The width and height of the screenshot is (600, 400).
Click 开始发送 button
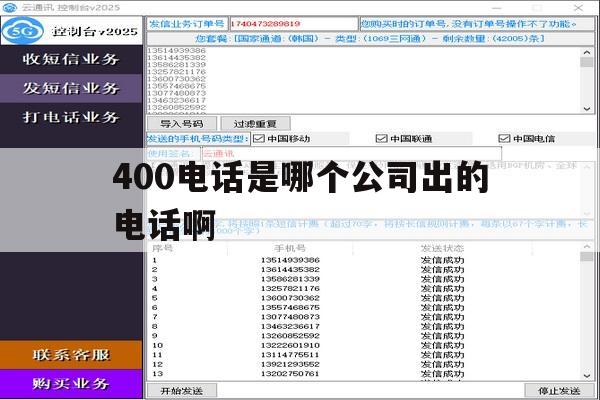(182, 391)
